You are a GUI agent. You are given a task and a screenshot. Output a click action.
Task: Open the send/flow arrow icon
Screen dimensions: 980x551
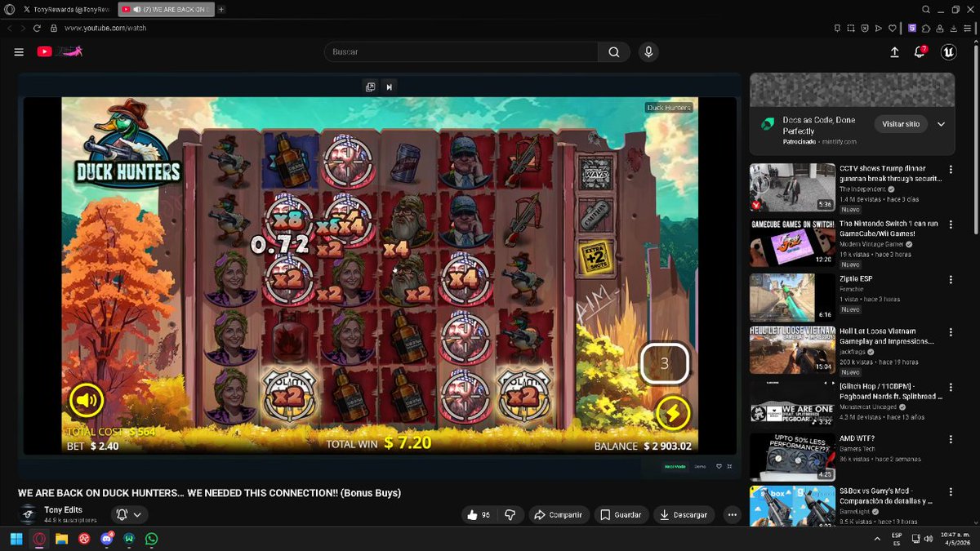[x=879, y=28]
